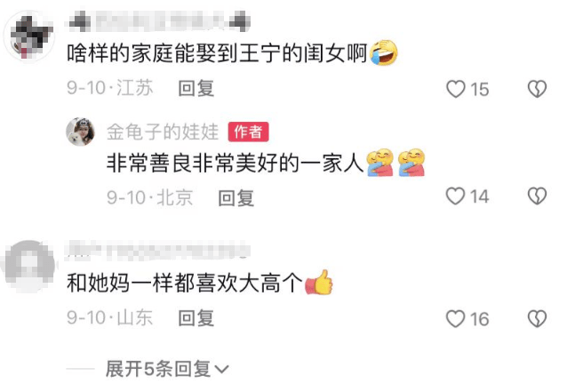The width and height of the screenshot is (567, 392).
Task: Click the chevron next to 展开5条回复
Action: (x=221, y=370)
